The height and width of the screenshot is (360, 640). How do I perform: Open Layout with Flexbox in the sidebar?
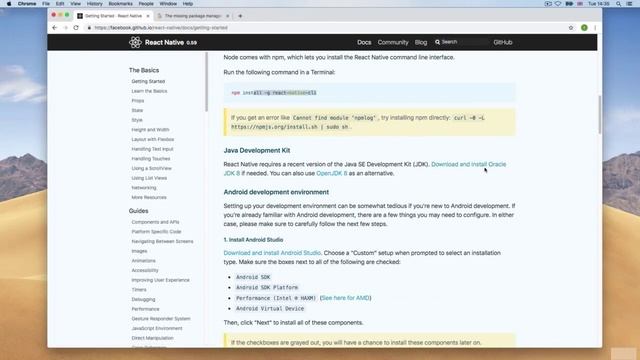pyautogui.click(x=153, y=139)
